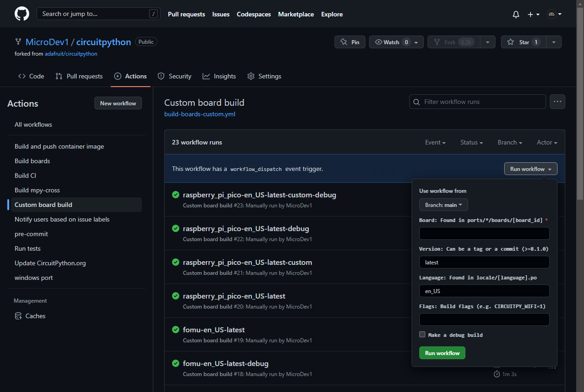Click the New workflow button
This screenshot has height=392, width=584.
118,103
